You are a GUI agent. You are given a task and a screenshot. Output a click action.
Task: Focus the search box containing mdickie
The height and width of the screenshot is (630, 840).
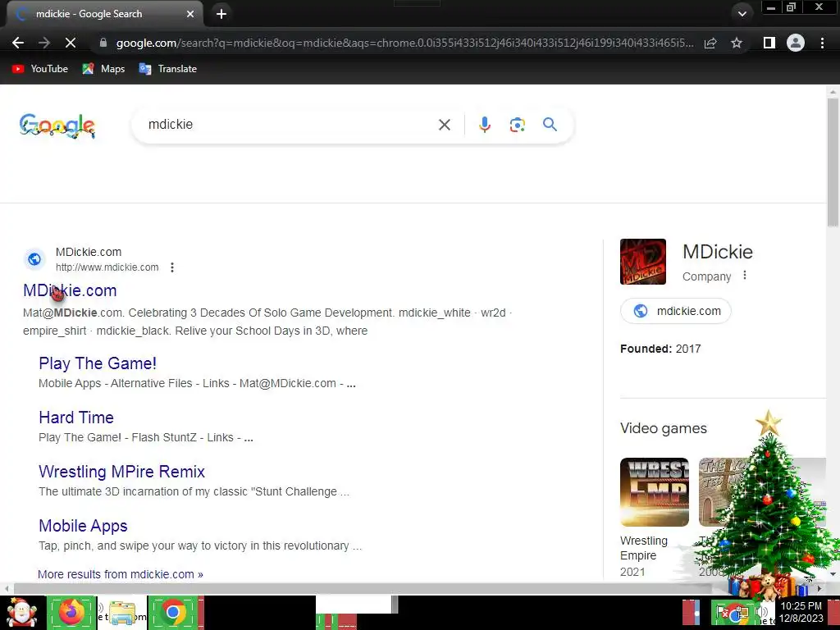click(x=290, y=125)
